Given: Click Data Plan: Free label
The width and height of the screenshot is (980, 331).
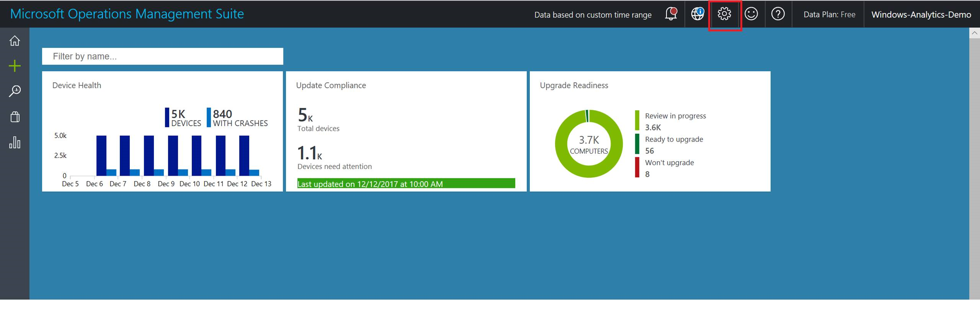Looking at the screenshot, I should (x=829, y=15).
